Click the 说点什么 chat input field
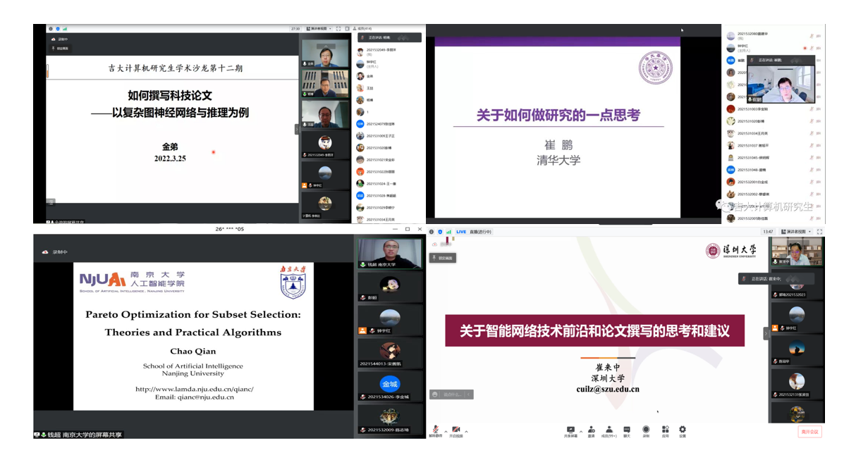 click(451, 395)
